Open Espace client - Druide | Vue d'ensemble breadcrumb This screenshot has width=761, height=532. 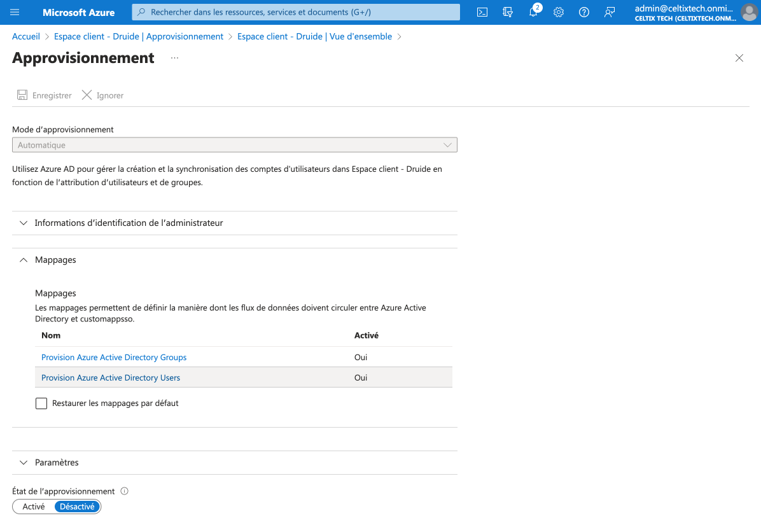point(314,36)
